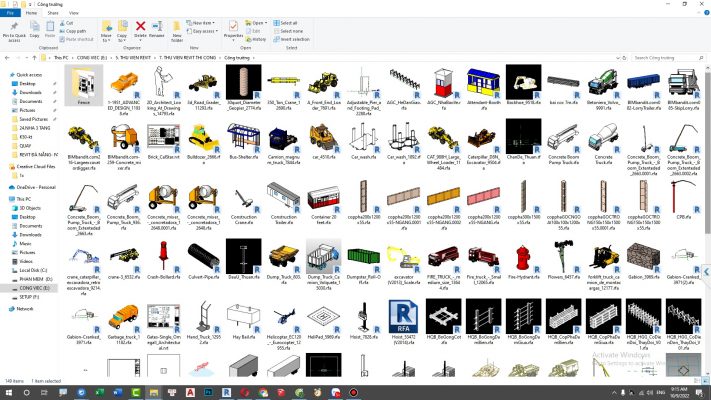Screen dimensions: 711x400
Task: Click the Up arrow navigation button
Action: click(x=34, y=58)
